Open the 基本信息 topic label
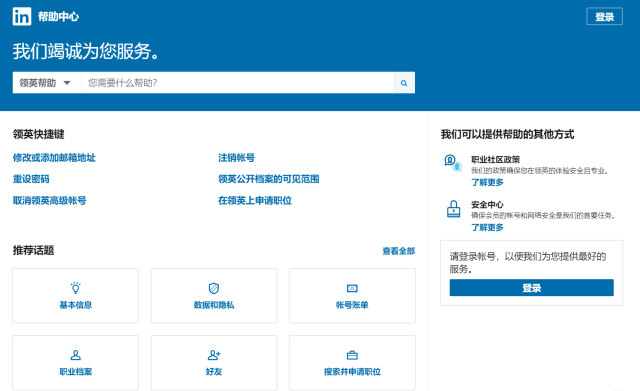Screen dimensions: 640x391 [x=76, y=305]
